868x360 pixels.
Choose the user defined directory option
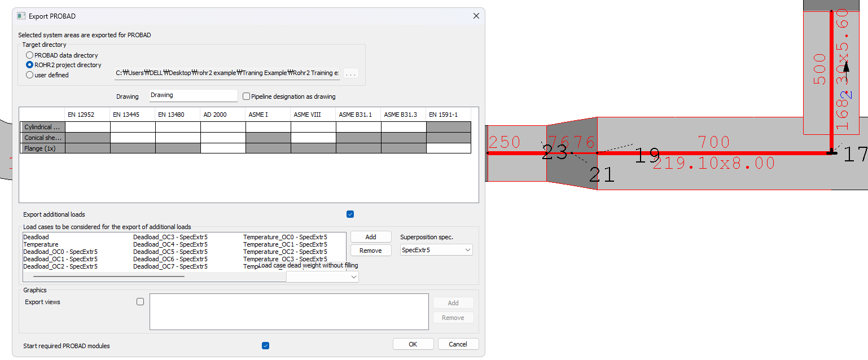click(x=30, y=75)
